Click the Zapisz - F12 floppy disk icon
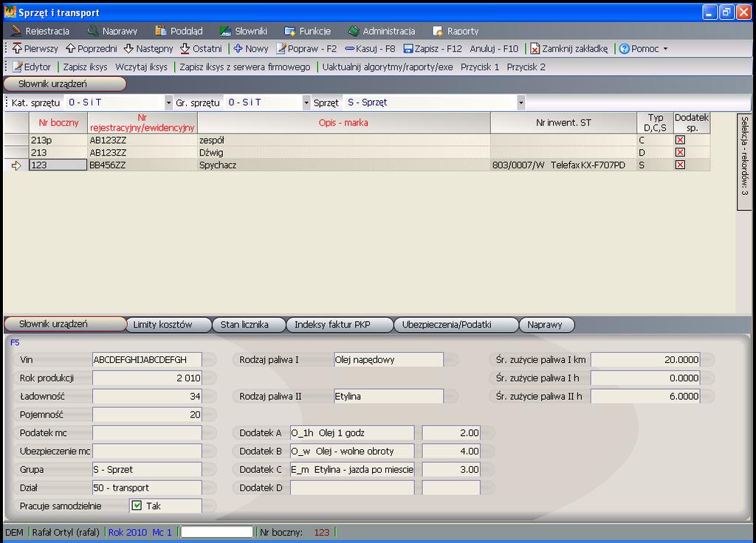 (x=408, y=49)
